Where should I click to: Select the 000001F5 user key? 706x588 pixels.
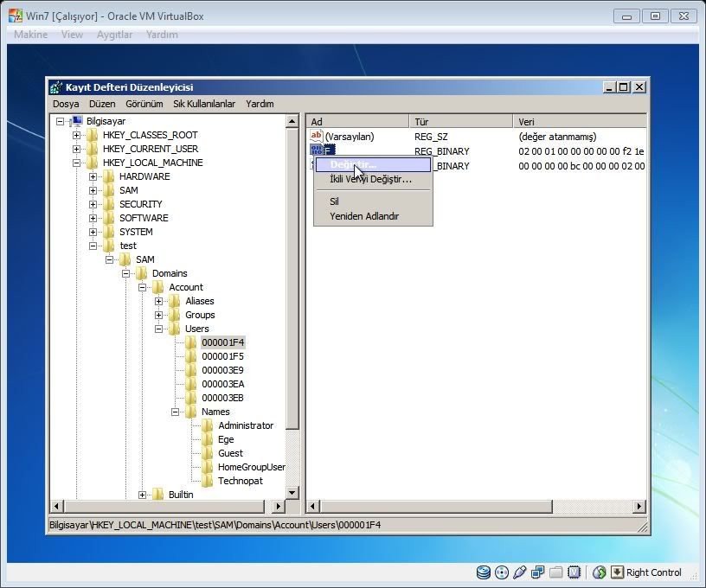[x=222, y=356]
